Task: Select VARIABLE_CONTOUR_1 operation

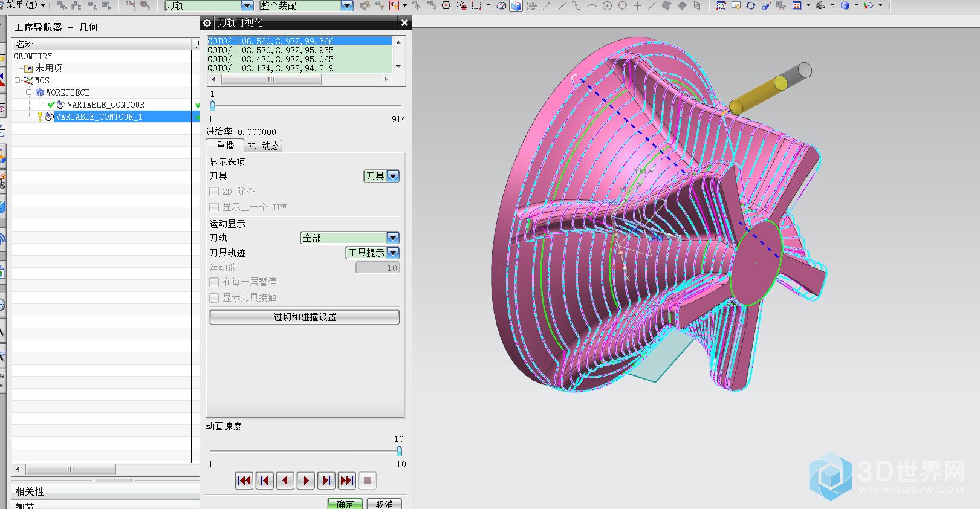Action: coord(99,117)
